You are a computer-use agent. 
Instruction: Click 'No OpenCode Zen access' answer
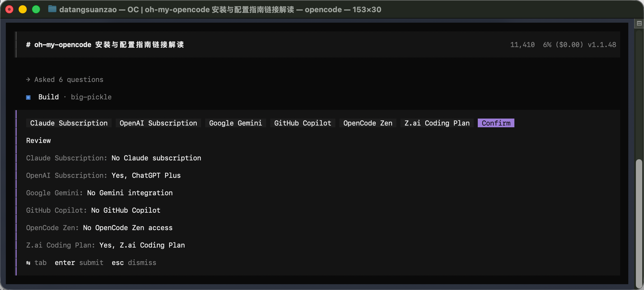[x=128, y=228]
